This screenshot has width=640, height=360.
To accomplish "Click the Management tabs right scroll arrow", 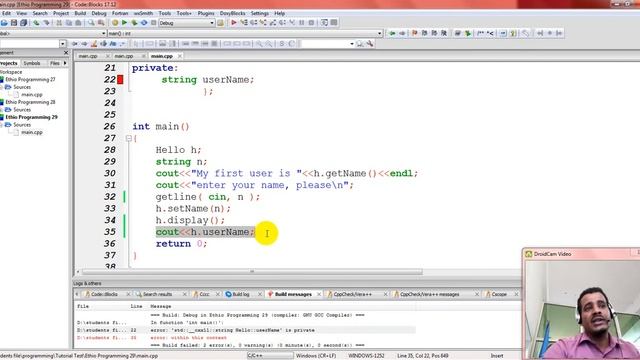I will (x=65, y=63).
